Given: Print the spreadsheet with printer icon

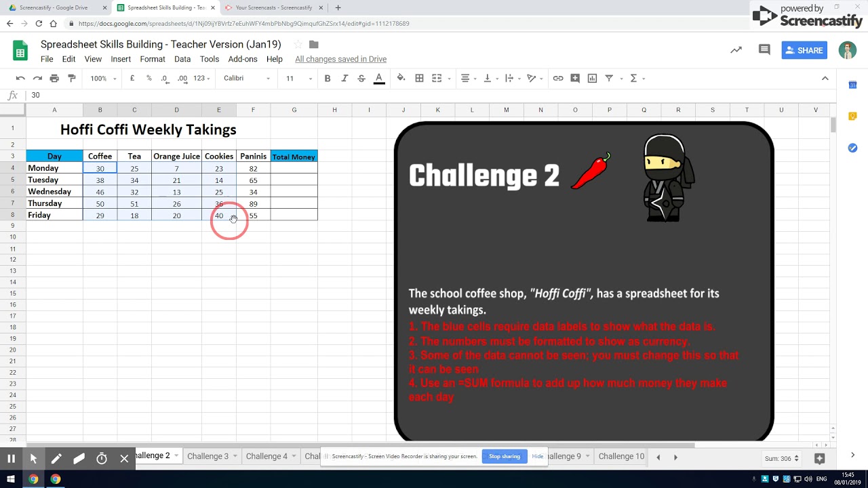Looking at the screenshot, I should pos(54,79).
